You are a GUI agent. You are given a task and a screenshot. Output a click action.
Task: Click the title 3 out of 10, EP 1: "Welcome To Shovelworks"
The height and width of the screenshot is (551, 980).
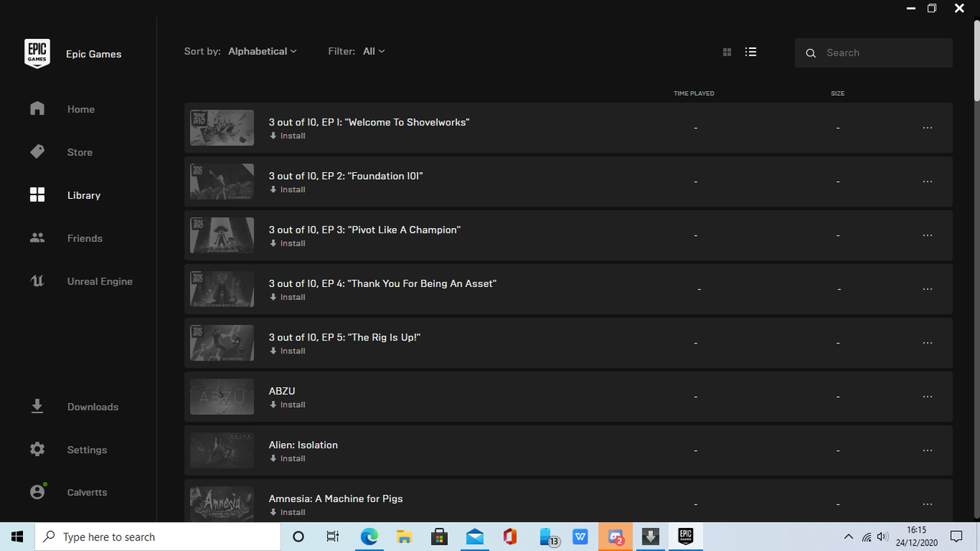[x=369, y=122]
